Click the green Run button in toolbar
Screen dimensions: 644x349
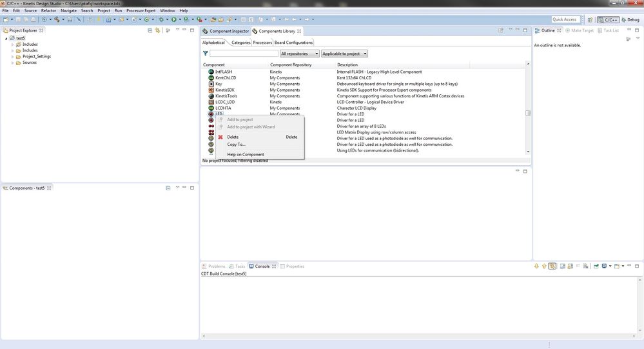point(174,19)
